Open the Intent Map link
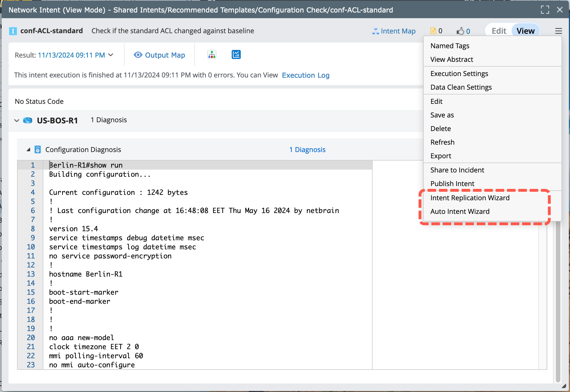The image size is (570, 392). click(x=394, y=31)
